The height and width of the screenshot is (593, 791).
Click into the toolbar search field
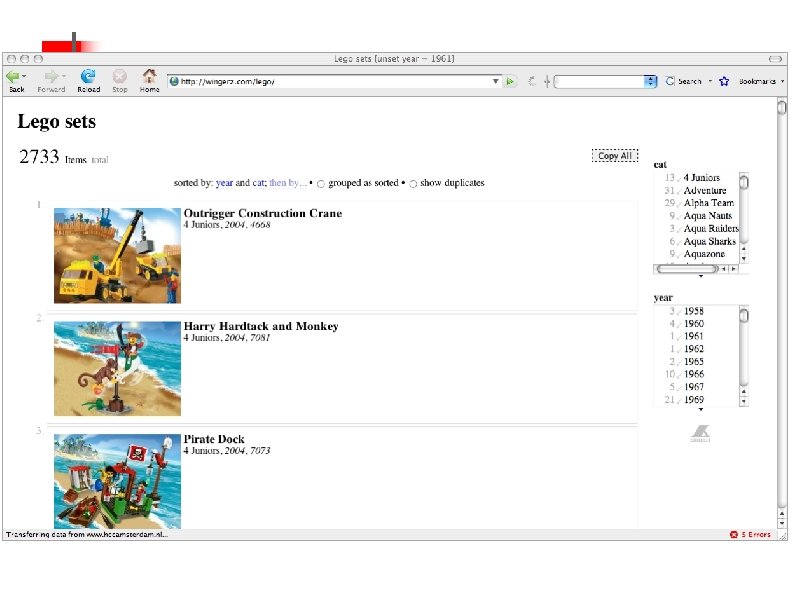pos(599,81)
